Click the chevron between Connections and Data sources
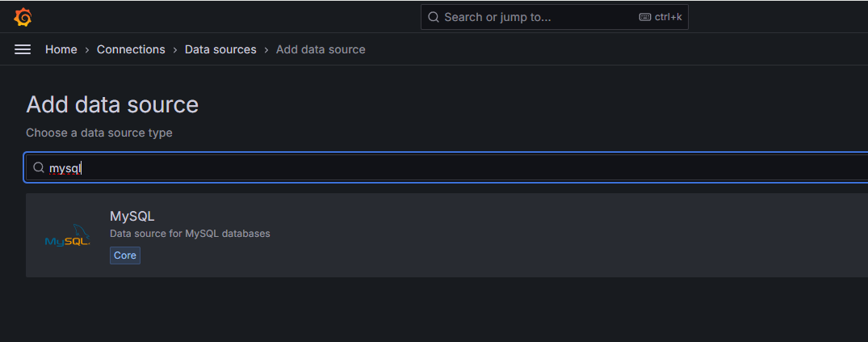This screenshot has height=342, width=868. [x=175, y=50]
